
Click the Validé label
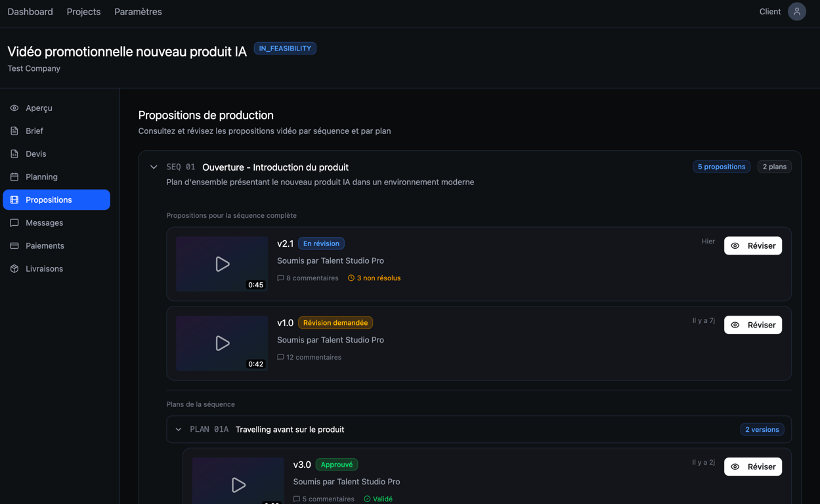(383, 499)
